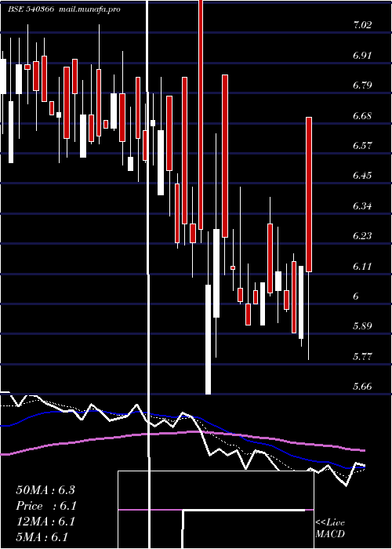Click the 12MA : 6.1 reading
This screenshot has width=392, height=549.
point(45,522)
